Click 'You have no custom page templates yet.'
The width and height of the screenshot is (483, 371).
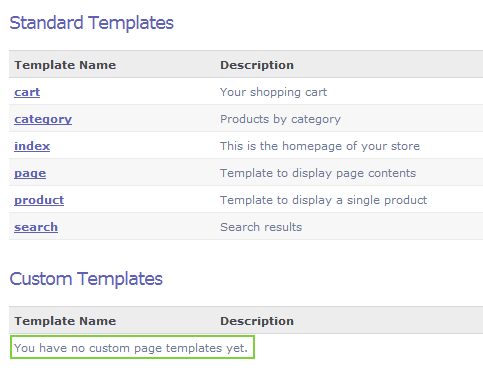tap(131, 348)
